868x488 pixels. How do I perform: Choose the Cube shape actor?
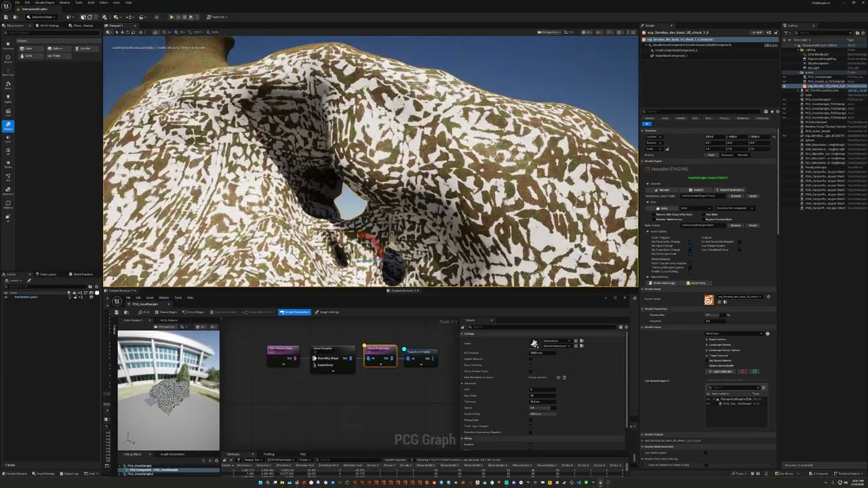31,48
